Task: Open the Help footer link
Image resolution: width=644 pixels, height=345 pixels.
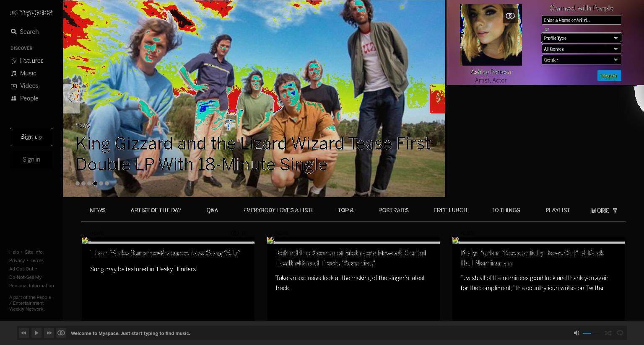Action: (14, 252)
